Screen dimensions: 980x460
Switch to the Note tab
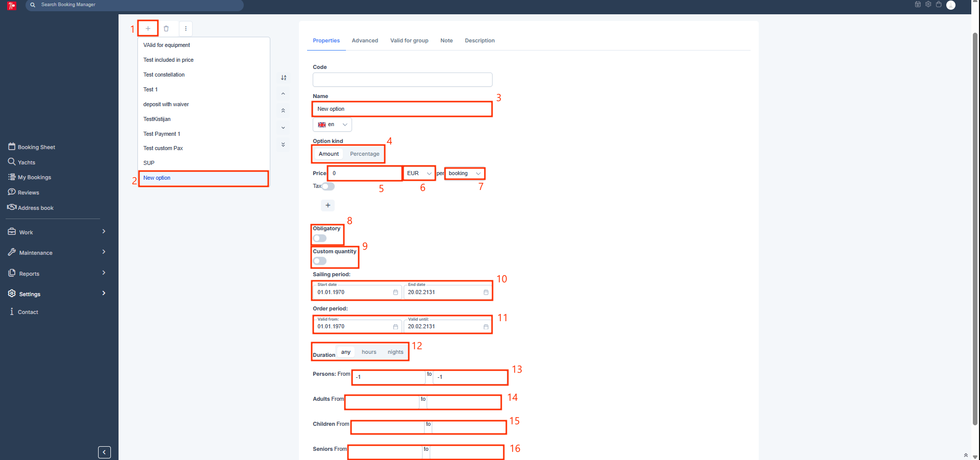pyautogui.click(x=447, y=40)
